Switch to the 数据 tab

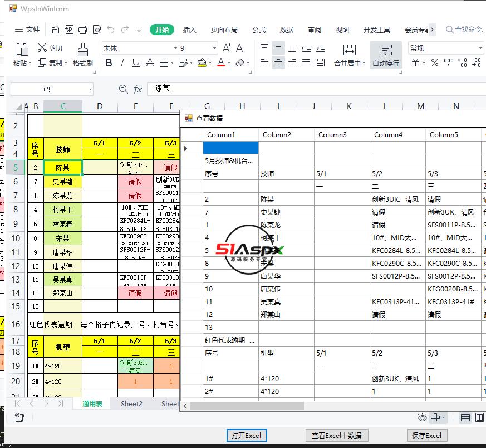click(286, 30)
